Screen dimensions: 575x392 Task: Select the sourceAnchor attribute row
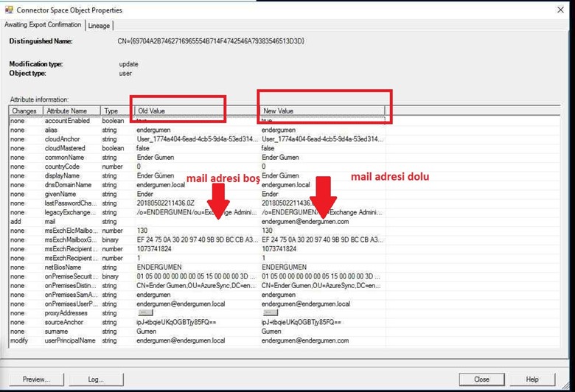65,322
